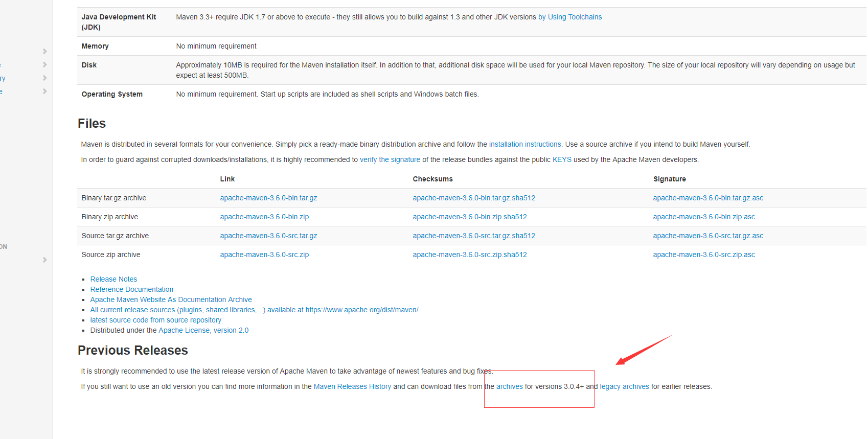Open the 'All current release sources' link
This screenshot has height=439, width=868.
pos(254,310)
